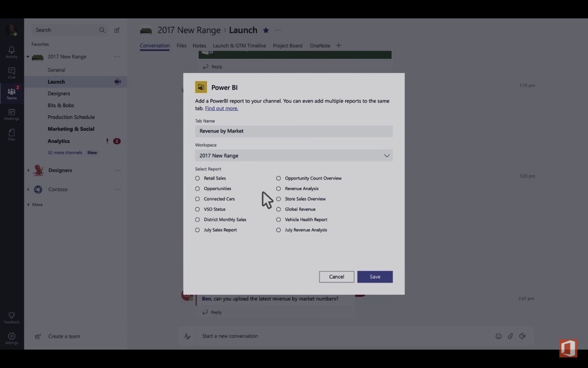Select the Global Revenue radio button

[x=278, y=209]
